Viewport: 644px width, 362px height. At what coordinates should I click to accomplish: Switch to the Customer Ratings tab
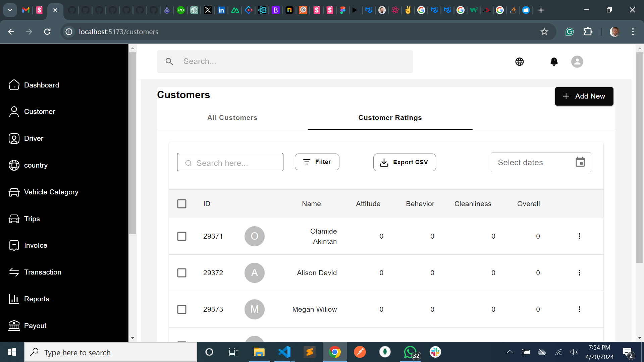[x=390, y=118]
